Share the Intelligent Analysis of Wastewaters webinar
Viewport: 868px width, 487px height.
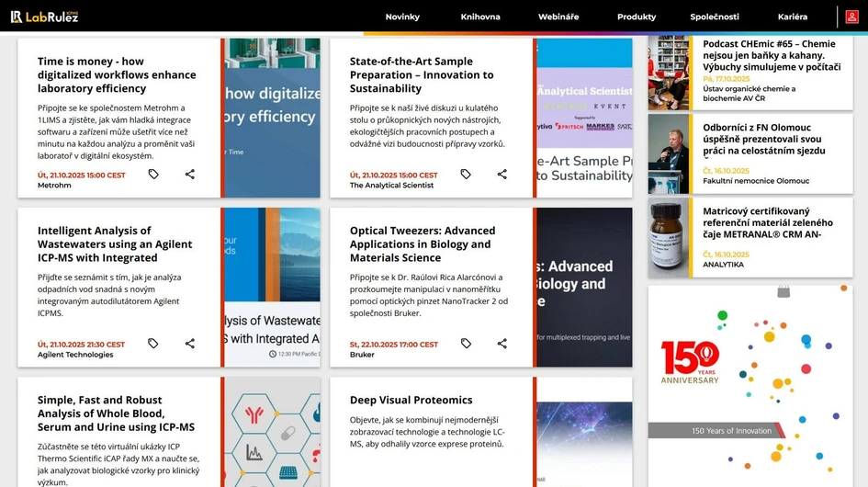click(x=190, y=344)
